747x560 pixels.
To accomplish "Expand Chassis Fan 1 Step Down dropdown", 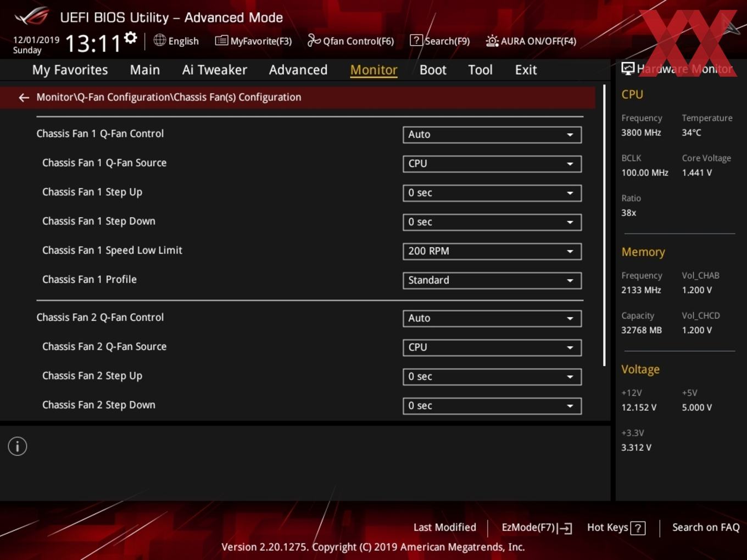I will pos(492,222).
